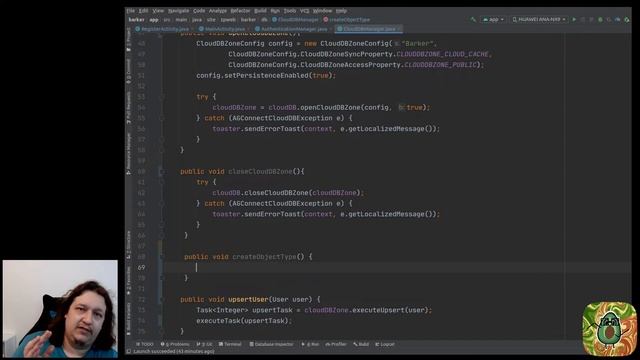Open the Commit sidebar tool tab
Screen dimensions: 640x360
coord(129,71)
